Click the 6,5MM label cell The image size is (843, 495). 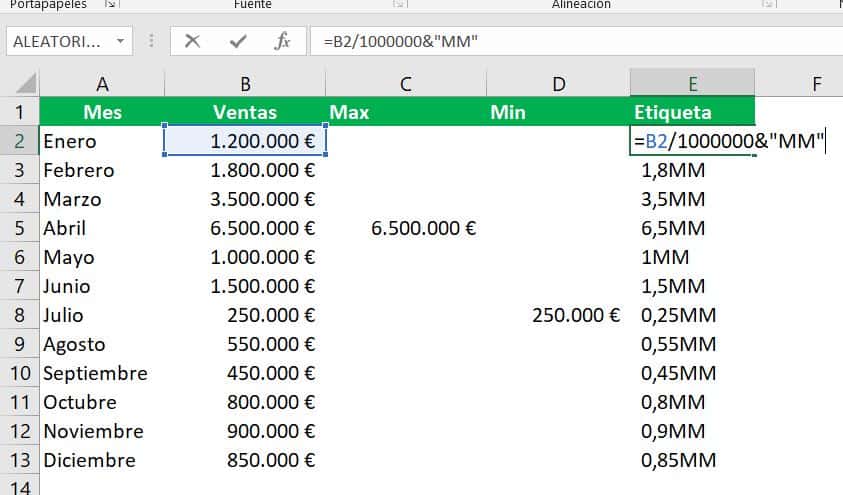pyautogui.click(x=692, y=228)
